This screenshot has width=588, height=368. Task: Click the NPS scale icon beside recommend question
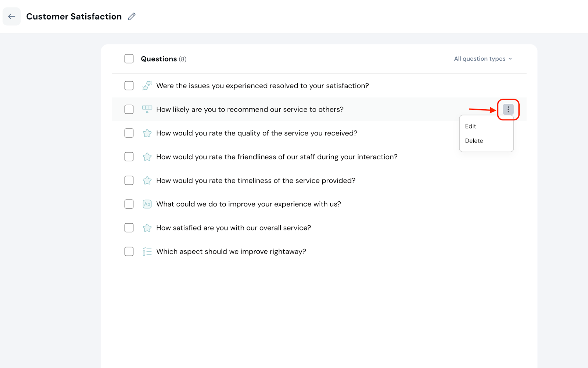[x=147, y=109]
